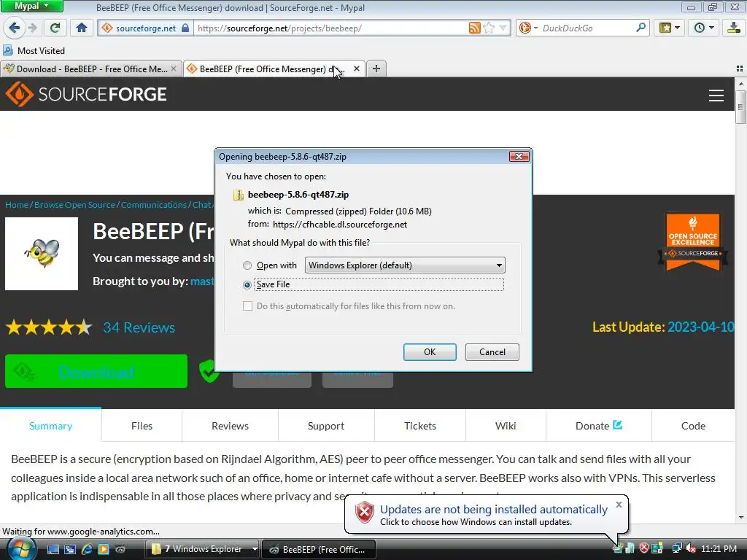Open BeeBEEP (Free Offic... taskbar button
The height and width of the screenshot is (560, 747).
point(319,549)
